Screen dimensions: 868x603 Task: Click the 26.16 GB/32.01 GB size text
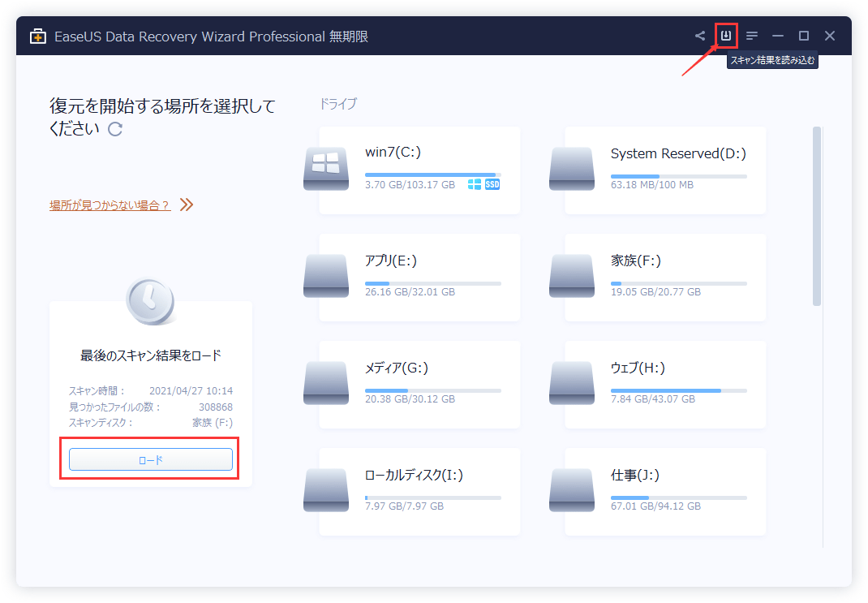click(x=410, y=292)
